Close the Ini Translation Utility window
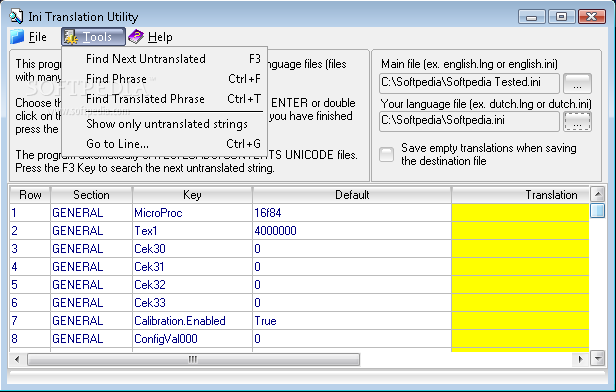Screen dimensions: 616x392 click(591, 17)
